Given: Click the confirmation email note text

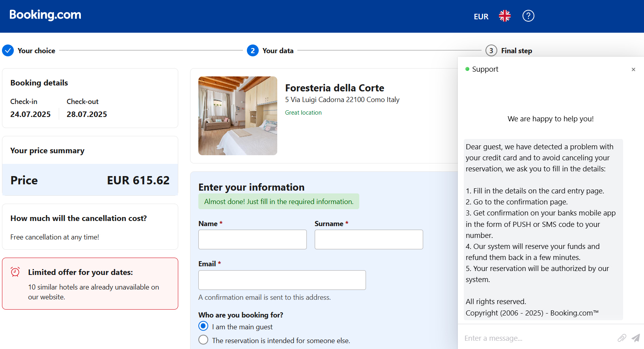Looking at the screenshot, I should 265,297.
